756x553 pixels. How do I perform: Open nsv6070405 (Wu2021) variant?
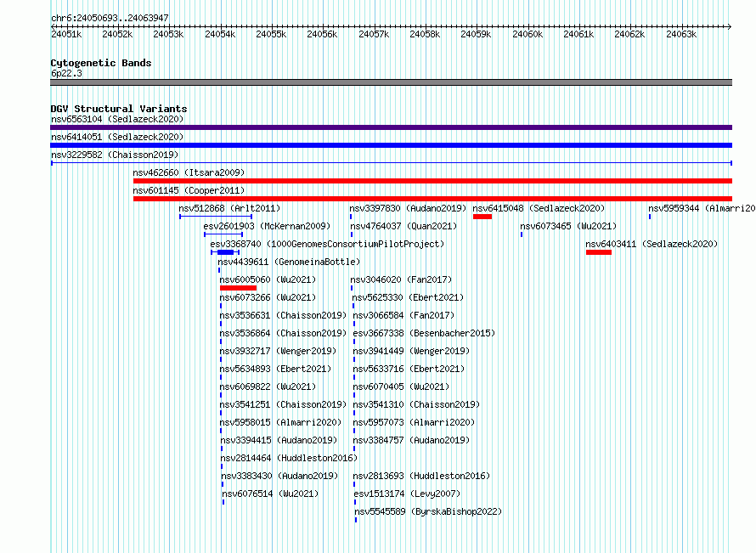click(401, 387)
